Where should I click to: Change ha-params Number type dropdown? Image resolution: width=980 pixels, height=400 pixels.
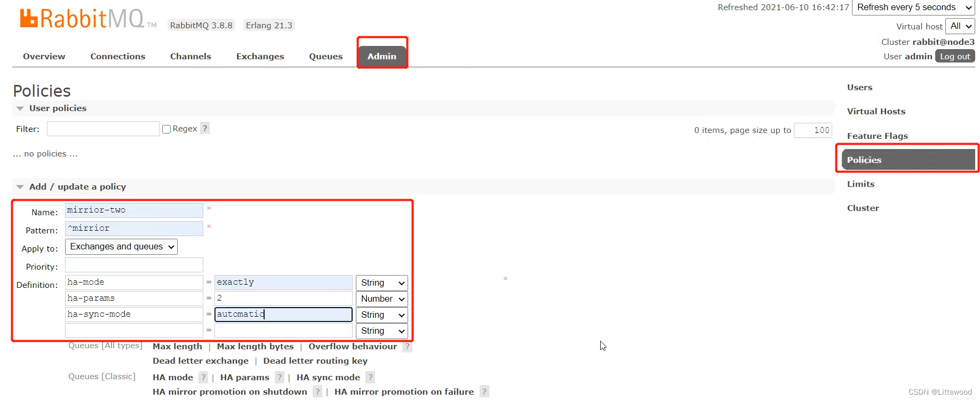(x=382, y=299)
